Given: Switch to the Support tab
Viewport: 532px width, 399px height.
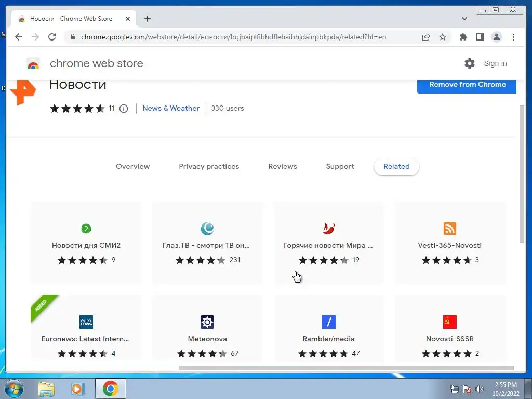Looking at the screenshot, I should point(340,166).
